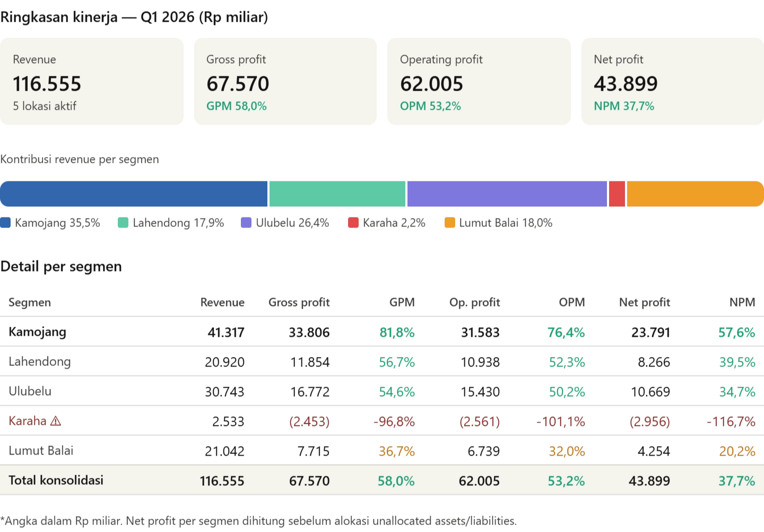Click the warning triangle icon beside Karaha

click(x=56, y=421)
